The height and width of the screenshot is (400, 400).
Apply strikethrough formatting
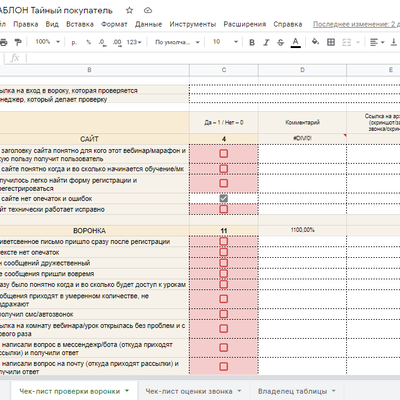click(280, 42)
